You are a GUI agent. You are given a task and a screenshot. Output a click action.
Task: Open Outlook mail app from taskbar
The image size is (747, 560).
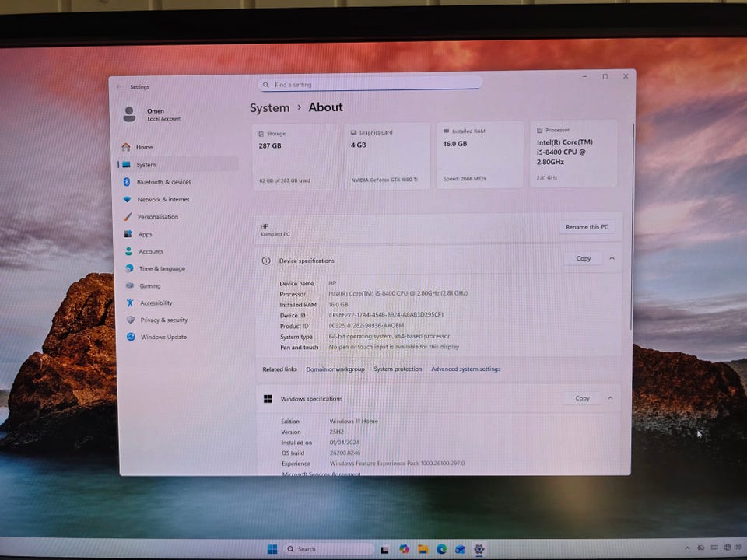click(460, 549)
